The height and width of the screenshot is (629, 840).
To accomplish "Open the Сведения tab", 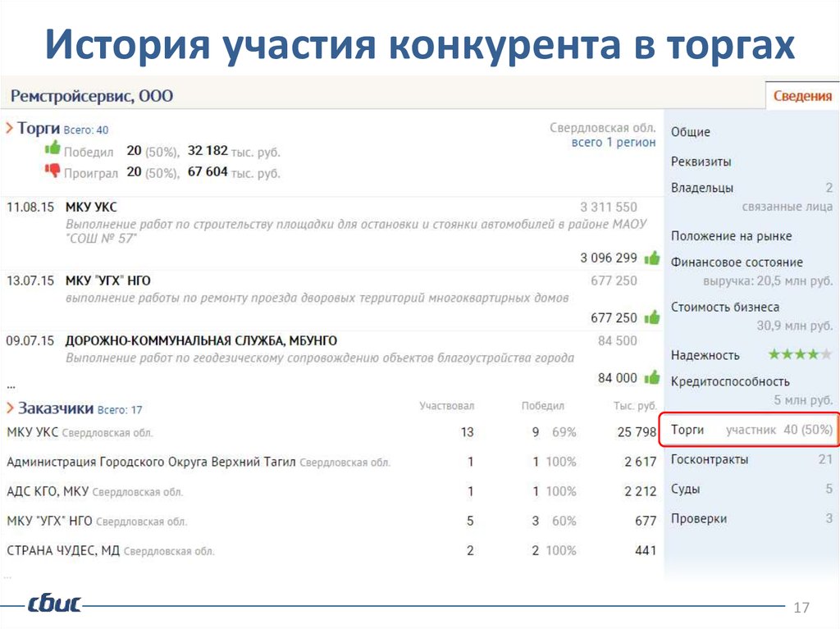I will point(801,96).
